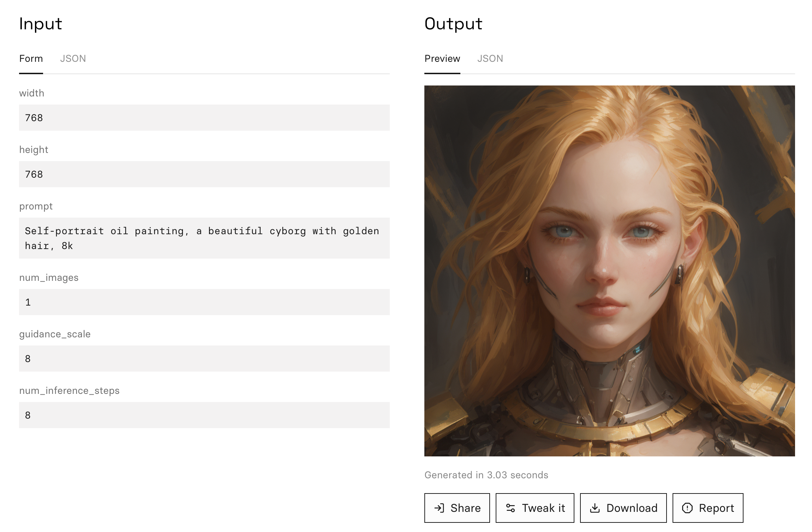Focus the prompt text box
Image resolution: width=812 pixels, height=532 pixels.
click(x=204, y=238)
